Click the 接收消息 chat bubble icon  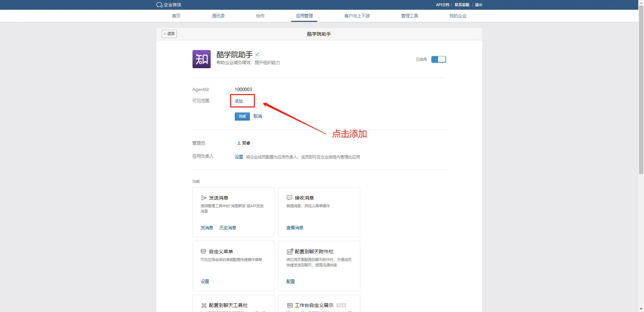289,198
